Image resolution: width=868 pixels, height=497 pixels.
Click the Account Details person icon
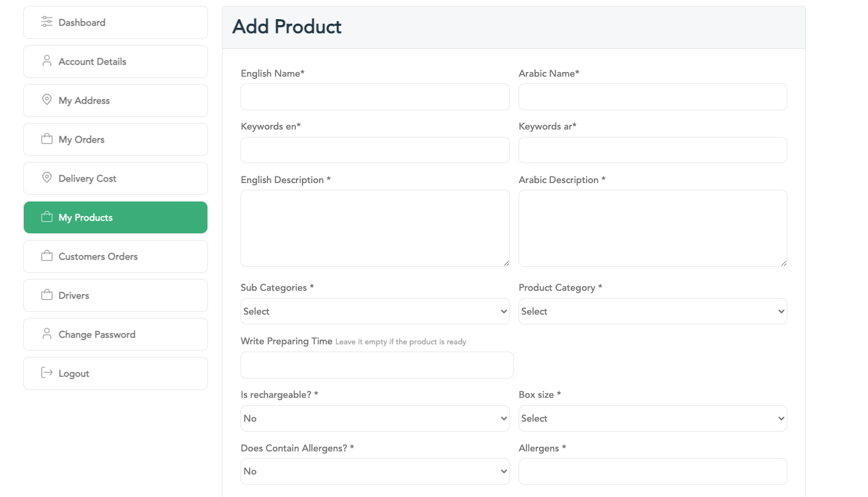[47, 61]
